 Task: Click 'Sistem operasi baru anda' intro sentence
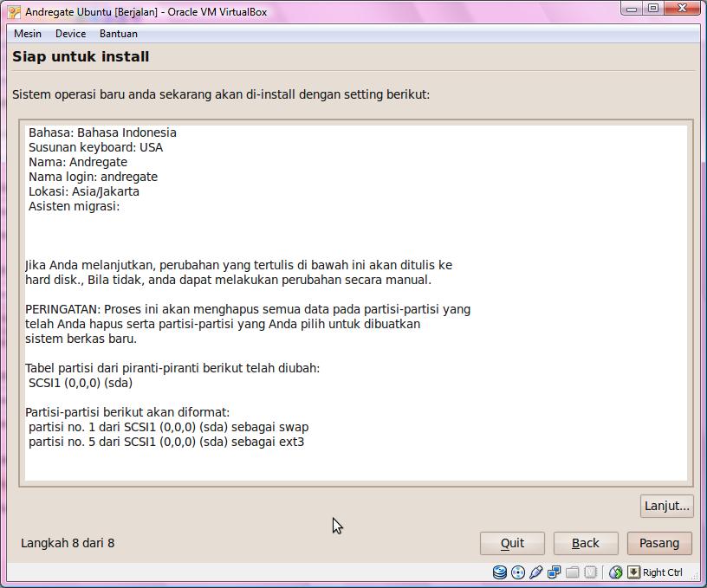tap(221, 94)
